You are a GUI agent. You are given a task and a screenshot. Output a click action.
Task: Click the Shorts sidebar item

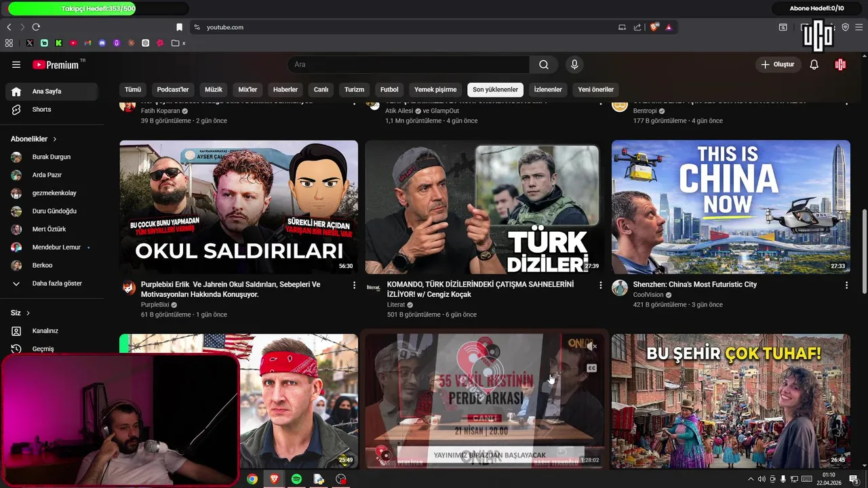point(53,109)
